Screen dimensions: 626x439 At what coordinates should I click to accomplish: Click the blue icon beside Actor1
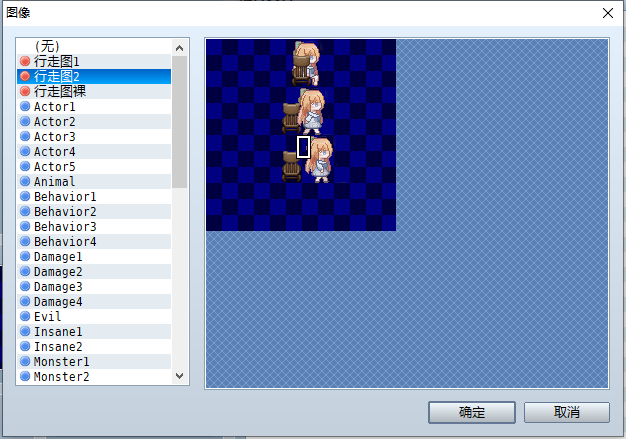point(25,106)
